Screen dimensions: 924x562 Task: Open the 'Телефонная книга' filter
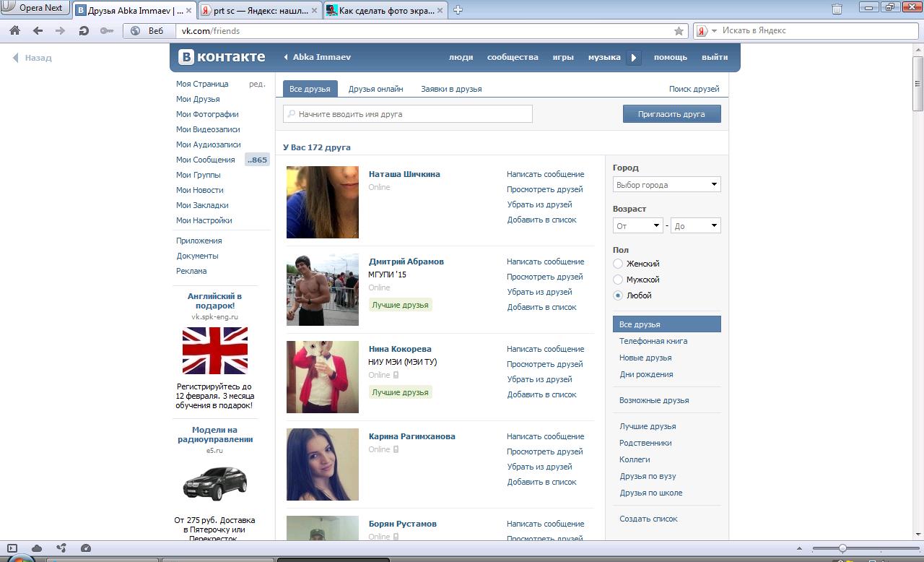click(653, 341)
